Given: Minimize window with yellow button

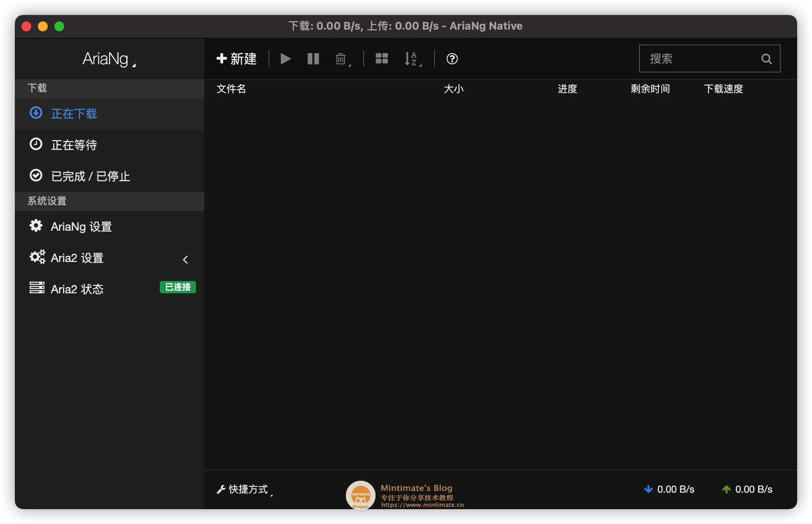Looking at the screenshot, I should (x=43, y=26).
